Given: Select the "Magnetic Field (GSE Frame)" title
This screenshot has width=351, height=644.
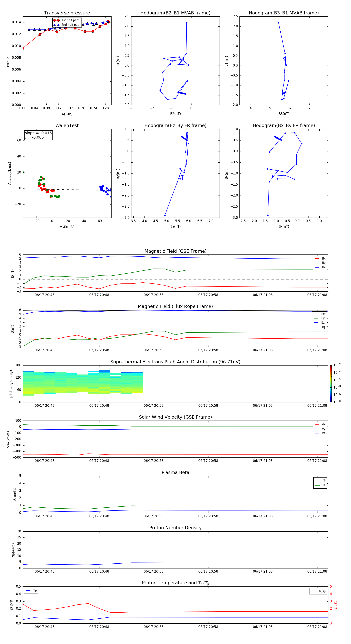Looking at the screenshot, I should pos(175,251).
